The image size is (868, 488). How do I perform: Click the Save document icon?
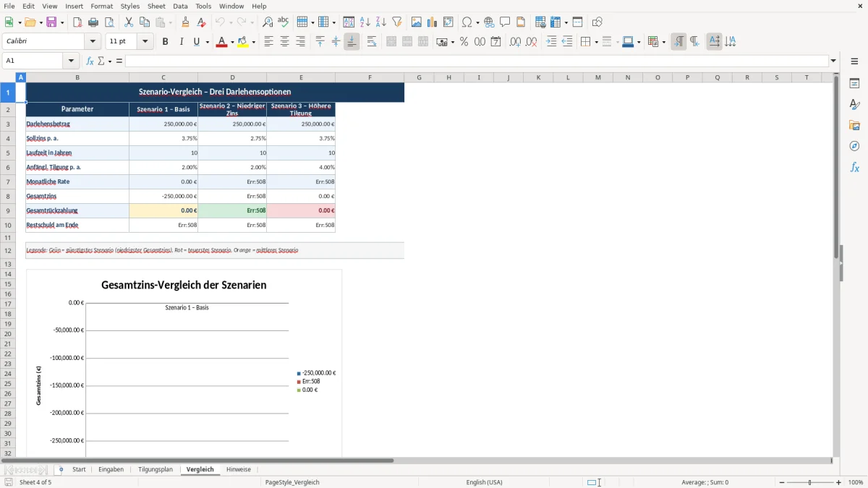pos(51,22)
